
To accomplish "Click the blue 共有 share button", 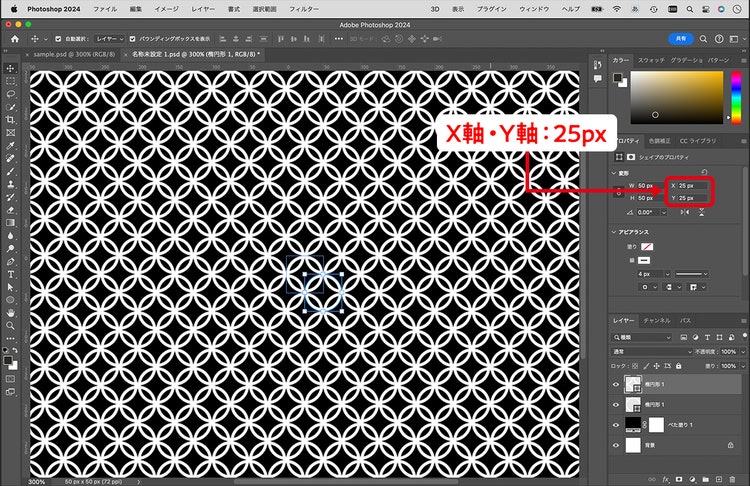I will point(681,39).
